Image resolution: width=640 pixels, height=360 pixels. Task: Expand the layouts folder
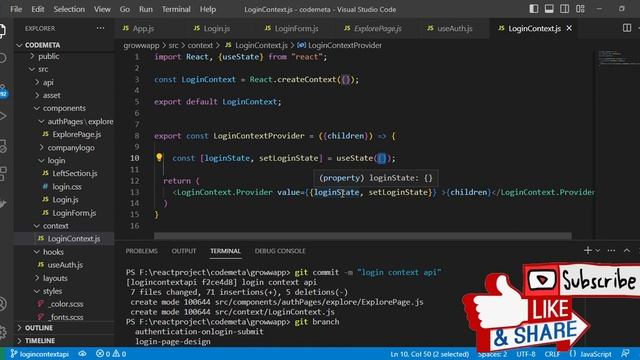(64, 278)
